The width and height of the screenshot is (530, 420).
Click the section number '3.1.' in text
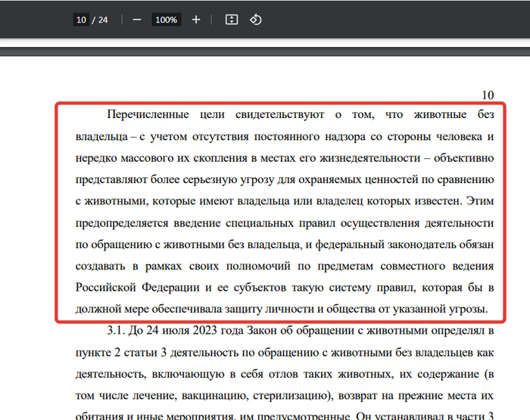119,331
